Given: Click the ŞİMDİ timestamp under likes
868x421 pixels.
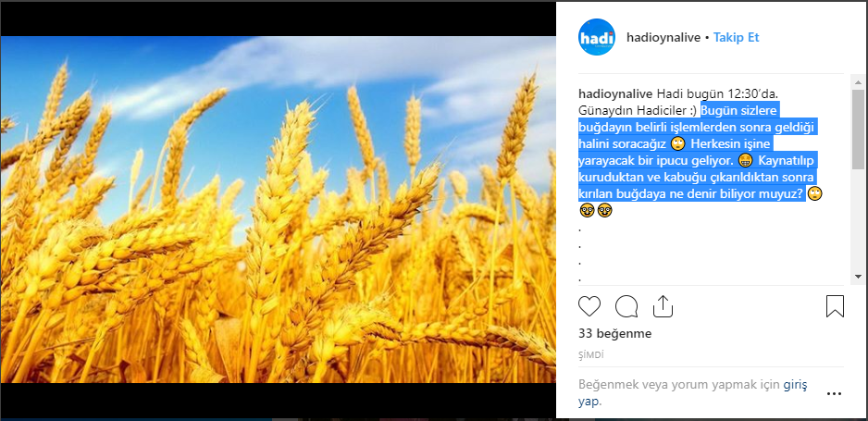Looking at the screenshot, I should point(591,355).
